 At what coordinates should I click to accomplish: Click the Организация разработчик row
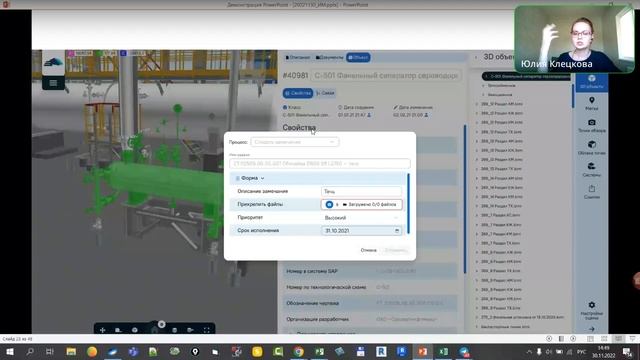370,319
